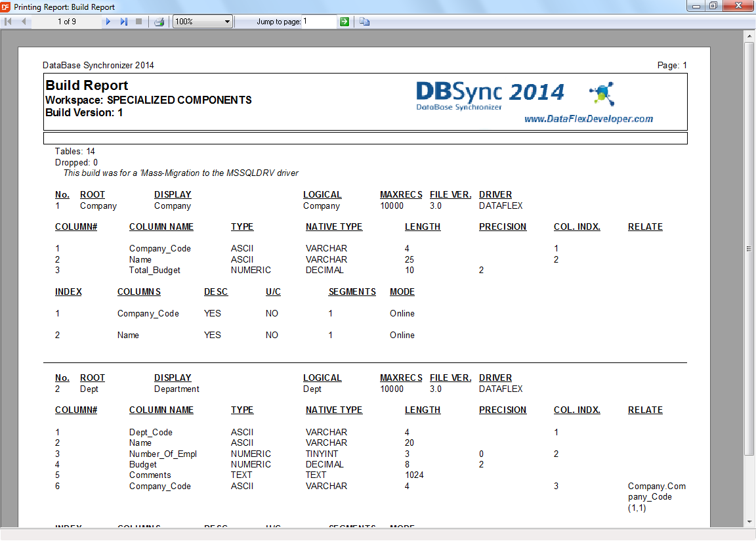
Task: Click the green go-to-page arrow
Action: pyautogui.click(x=345, y=22)
